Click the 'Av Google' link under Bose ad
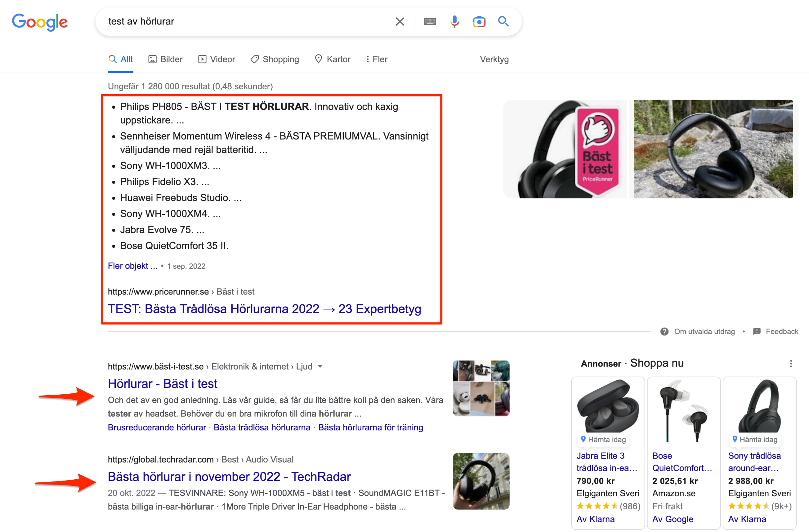Screen dimensions: 809x532 point(673,519)
